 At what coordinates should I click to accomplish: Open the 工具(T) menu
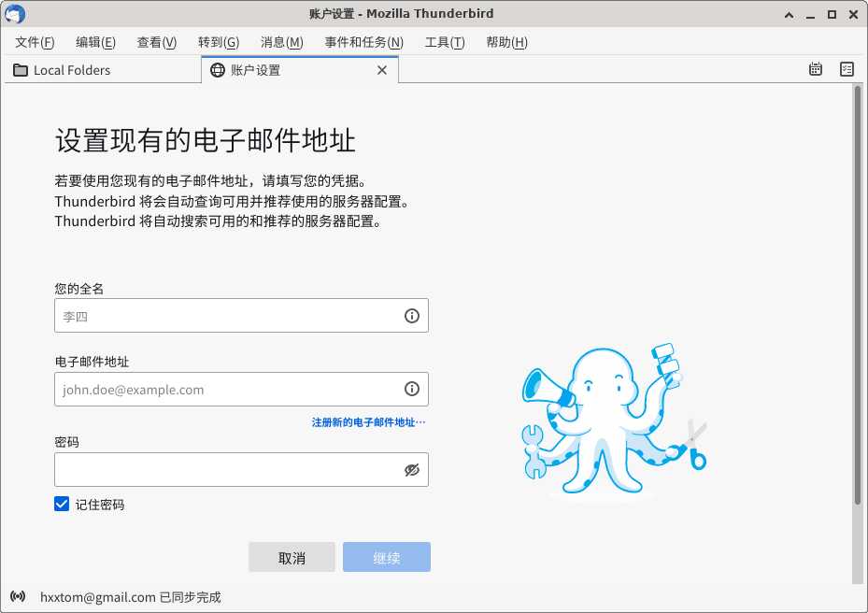pyautogui.click(x=445, y=42)
